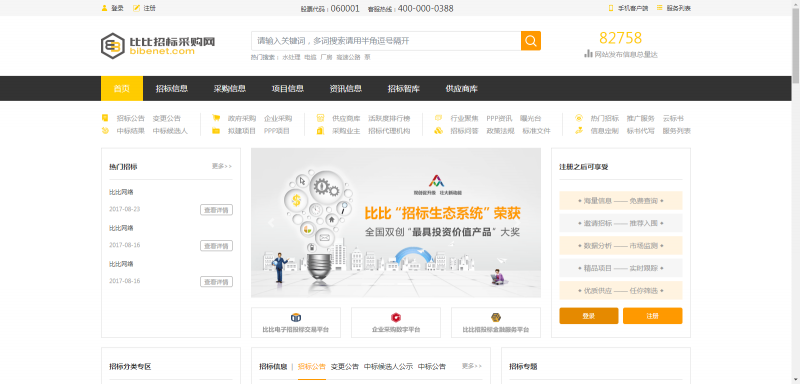Click the keyword search input field
This screenshot has height=384, width=800.
point(386,41)
